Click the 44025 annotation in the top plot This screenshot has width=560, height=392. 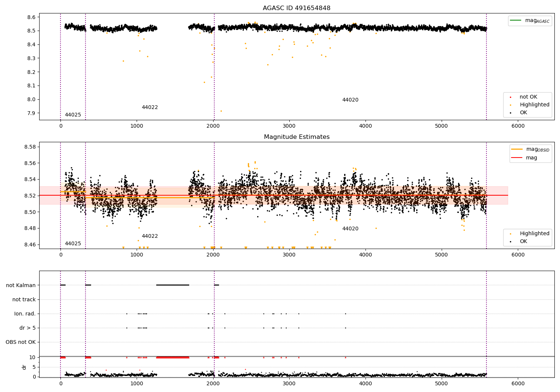tap(73, 115)
